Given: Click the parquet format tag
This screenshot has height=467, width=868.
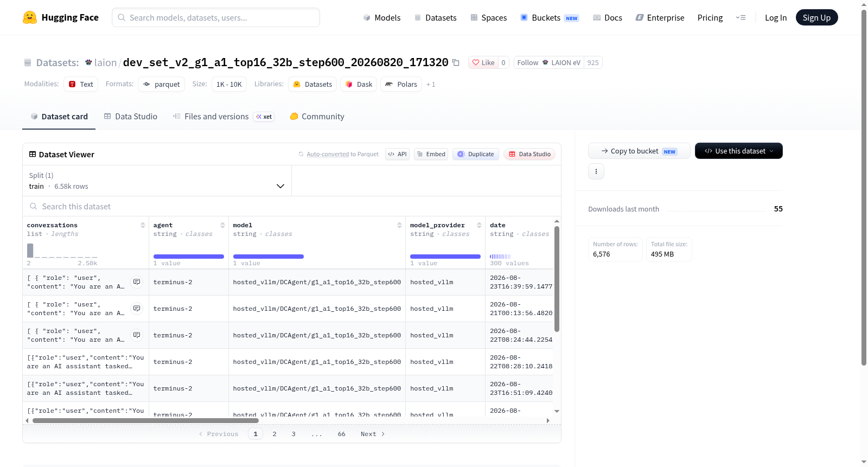Looking at the screenshot, I should (x=162, y=84).
